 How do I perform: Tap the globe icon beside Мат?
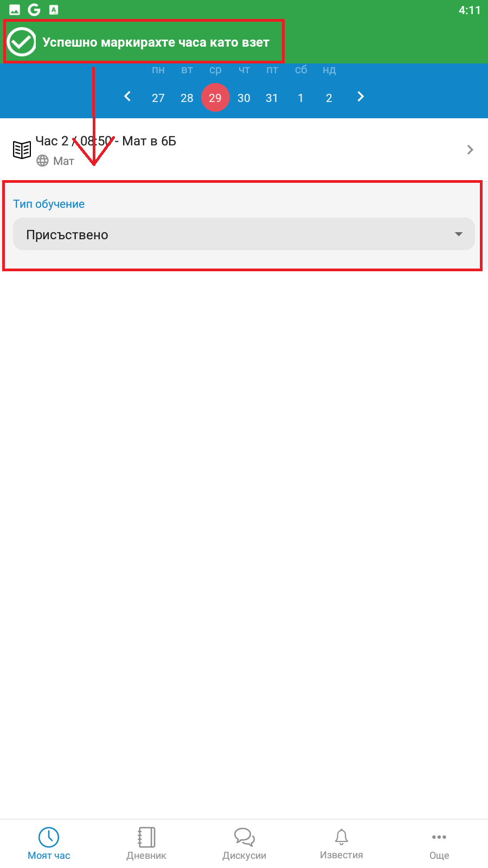point(42,161)
